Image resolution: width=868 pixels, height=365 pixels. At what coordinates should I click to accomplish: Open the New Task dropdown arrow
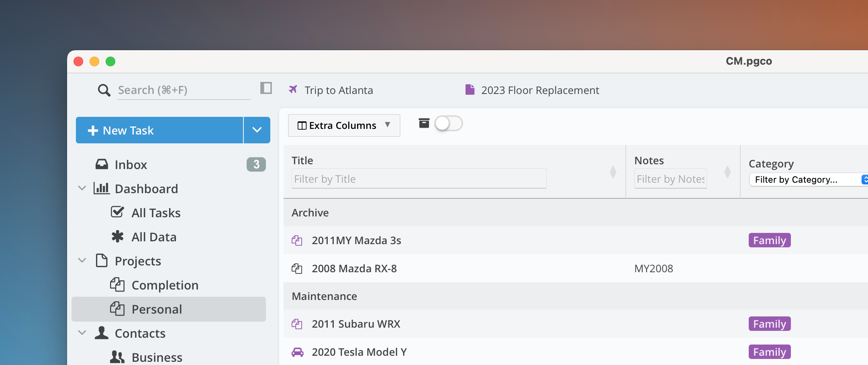(257, 130)
